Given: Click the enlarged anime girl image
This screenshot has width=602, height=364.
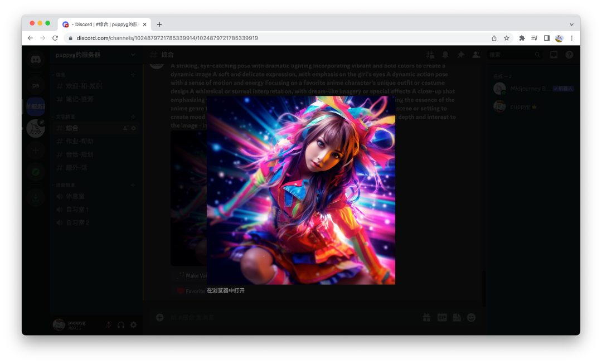Looking at the screenshot, I should click(301, 190).
